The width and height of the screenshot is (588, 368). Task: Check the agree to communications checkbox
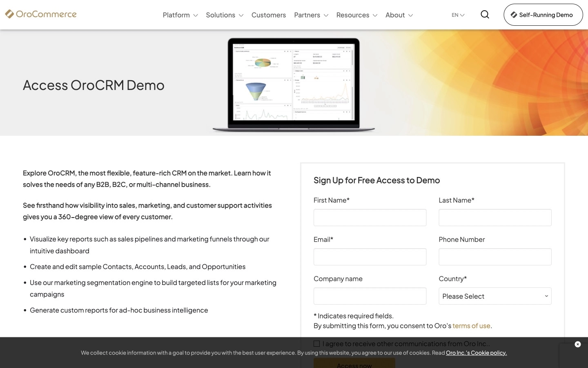(316, 344)
